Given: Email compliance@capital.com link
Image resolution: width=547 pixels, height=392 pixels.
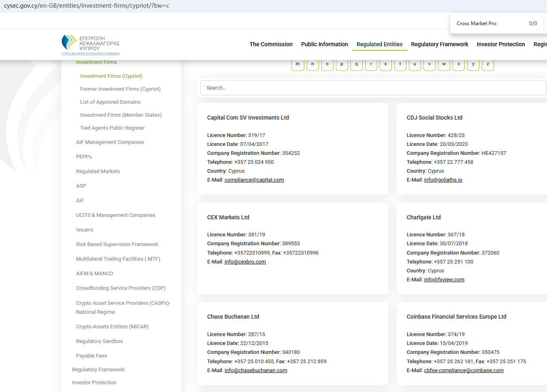Looking at the screenshot, I should click(254, 180).
